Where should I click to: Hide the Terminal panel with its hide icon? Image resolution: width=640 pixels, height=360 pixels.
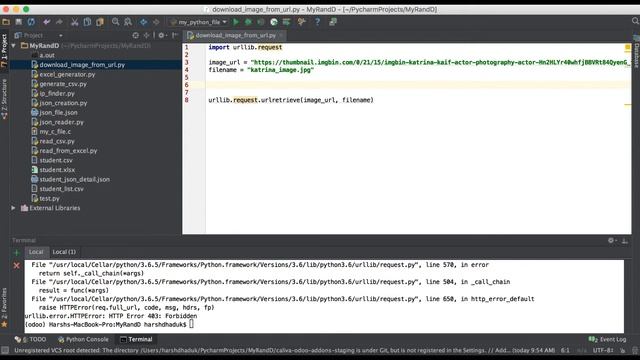tap(625, 241)
